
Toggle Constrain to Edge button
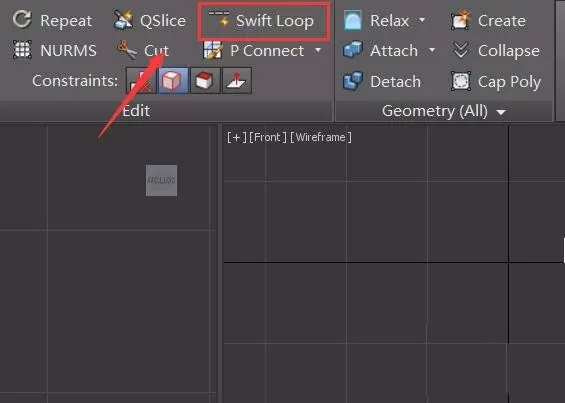[173, 80]
